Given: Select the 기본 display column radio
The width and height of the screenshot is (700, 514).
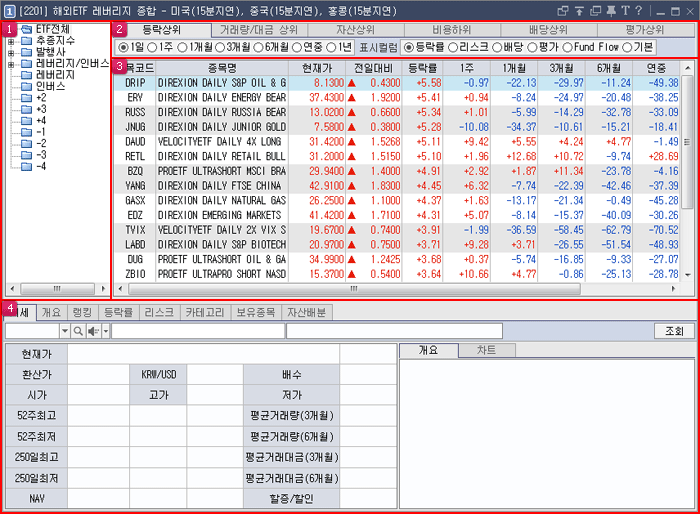Looking at the screenshot, I should [627, 47].
